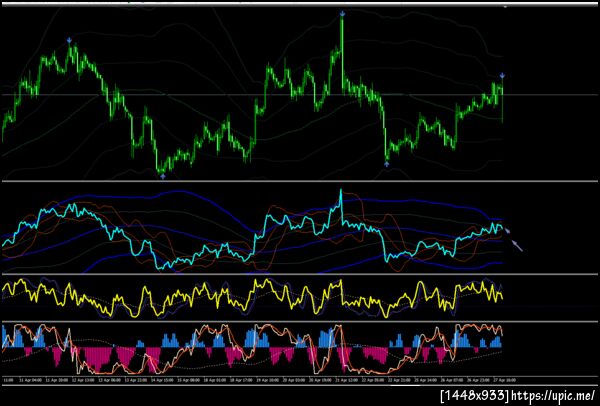The height and width of the screenshot is (406, 600).
Task: Select the arrow marker under the right-side trough
Action: (386, 164)
